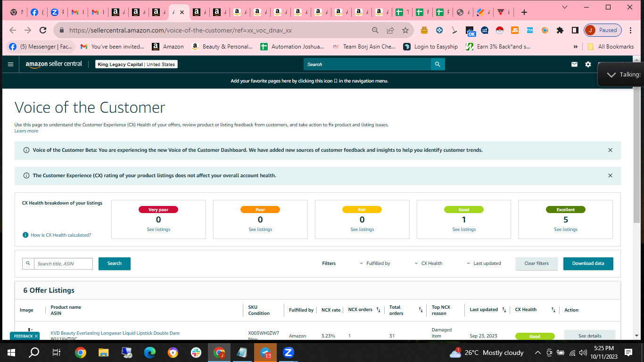Image resolution: width=644 pixels, height=362 pixels.
Task: Reload the current page
Action: [x=43, y=30]
